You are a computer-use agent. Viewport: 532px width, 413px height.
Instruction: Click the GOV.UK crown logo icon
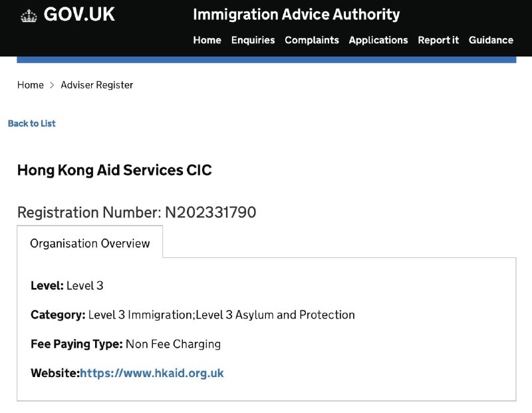click(x=29, y=15)
